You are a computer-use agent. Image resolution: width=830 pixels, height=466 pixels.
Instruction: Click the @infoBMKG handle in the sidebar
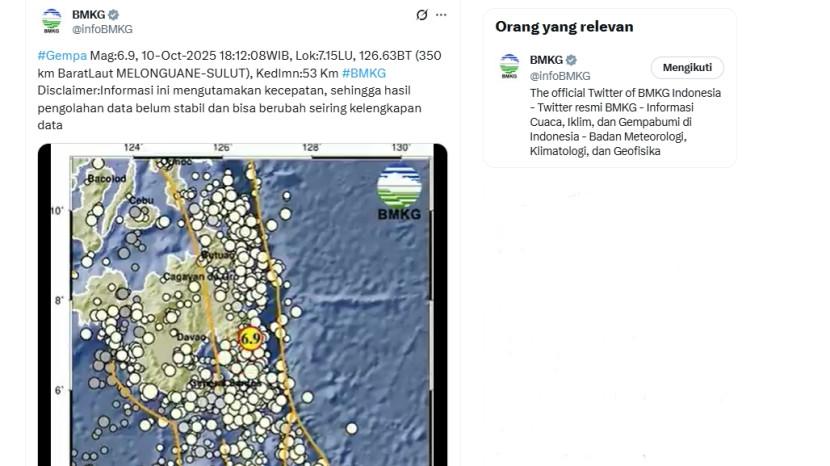coord(560,76)
